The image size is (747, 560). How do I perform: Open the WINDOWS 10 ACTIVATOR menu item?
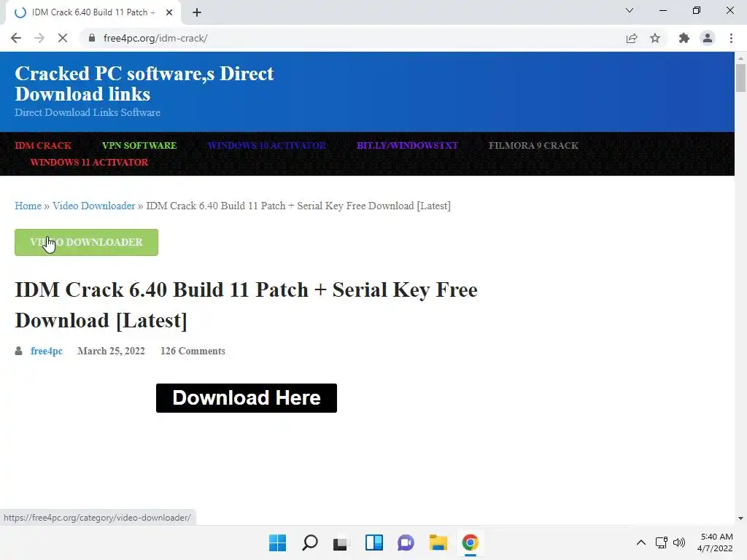click(267, 145)
